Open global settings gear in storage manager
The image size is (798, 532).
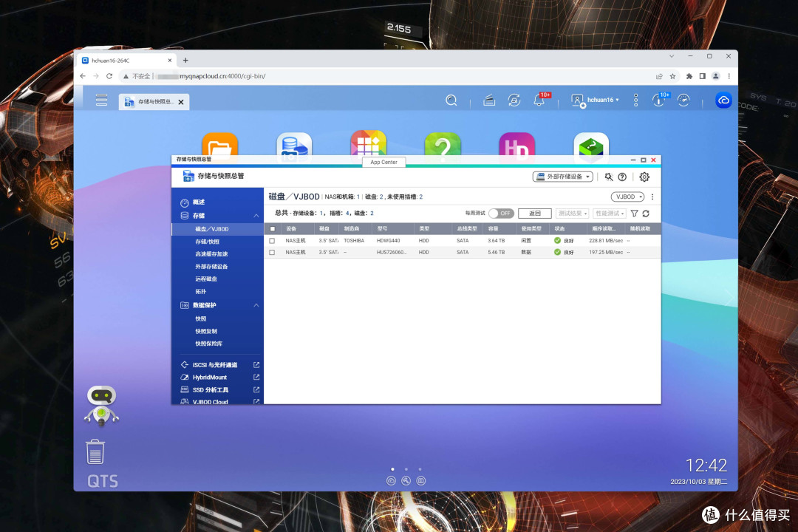coord(644,177)
